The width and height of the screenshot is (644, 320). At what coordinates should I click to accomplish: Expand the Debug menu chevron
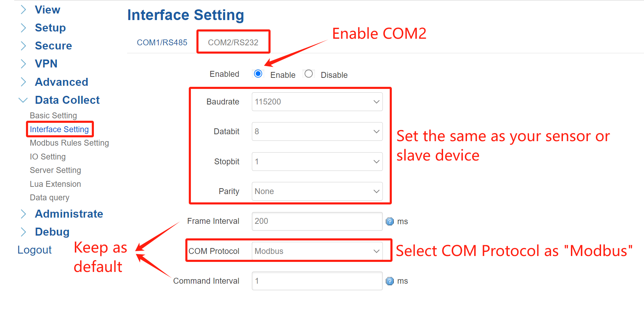point(23,232)
